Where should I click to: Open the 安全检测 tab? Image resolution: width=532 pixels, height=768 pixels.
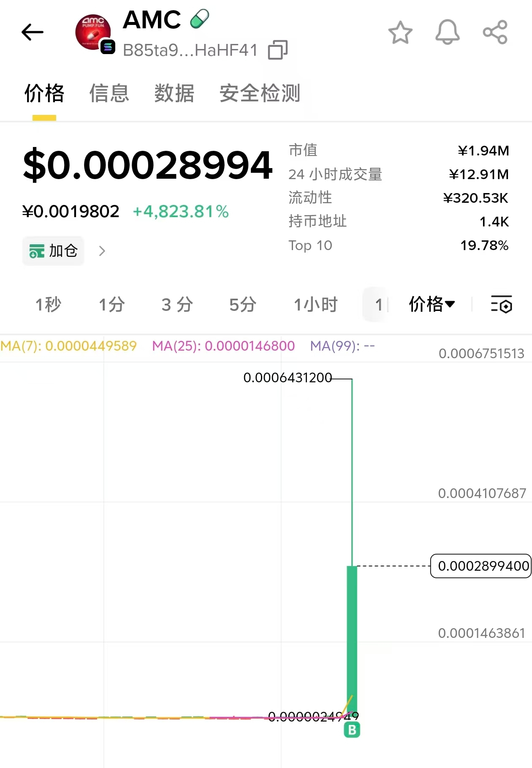point(260,93)
